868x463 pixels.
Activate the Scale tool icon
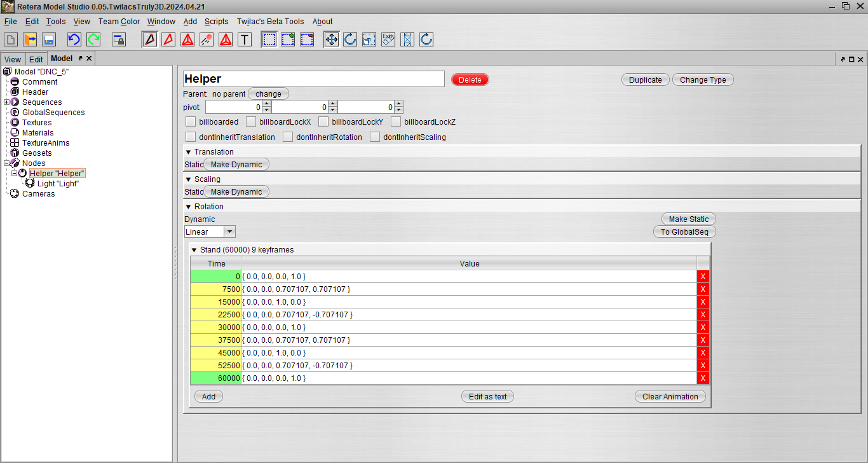point(369,39)
